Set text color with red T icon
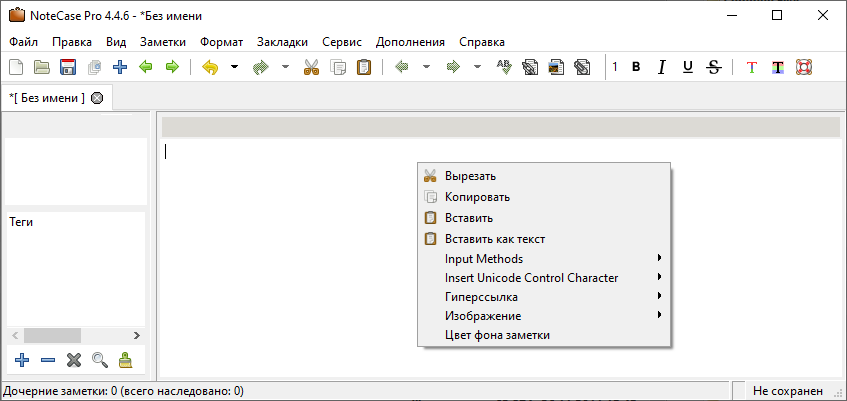The width and height of the screenshot is (847, 401). (x=751, y=68)
